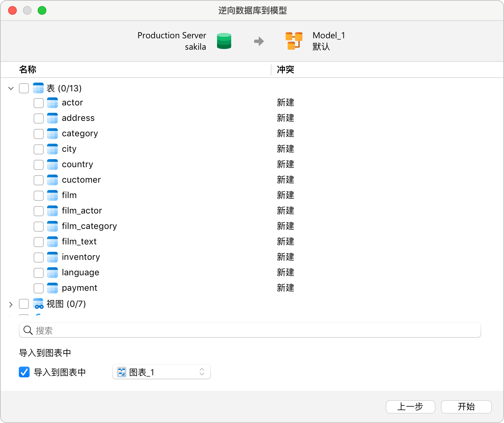Click the table icon beside film_text
Image resolution: width=504 pixels, height=423 pixels.
(x=52, y=242)
